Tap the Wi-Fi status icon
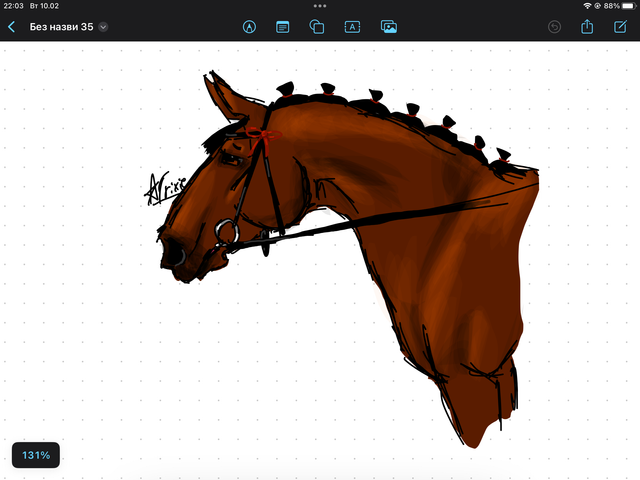 pyautogui.click(x=585, y=6)
